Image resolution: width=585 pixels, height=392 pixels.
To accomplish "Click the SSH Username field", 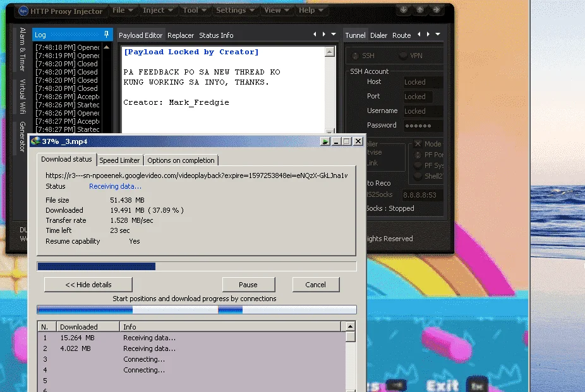I will [x=423, y=111].
